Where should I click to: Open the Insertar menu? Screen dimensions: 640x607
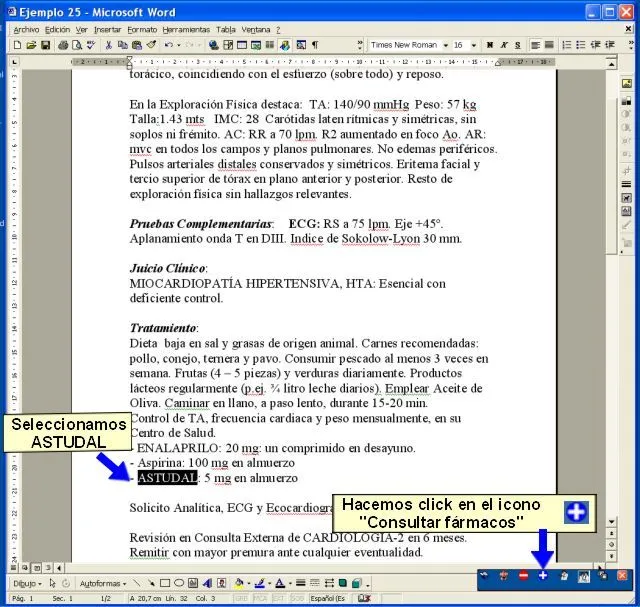point(107,30)
